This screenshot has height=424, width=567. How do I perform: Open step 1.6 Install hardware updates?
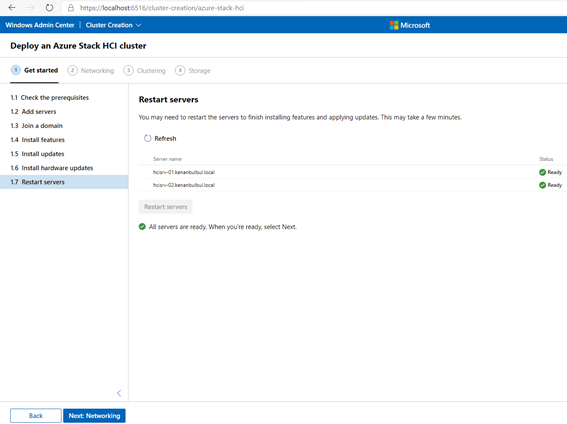coord(52,168)
